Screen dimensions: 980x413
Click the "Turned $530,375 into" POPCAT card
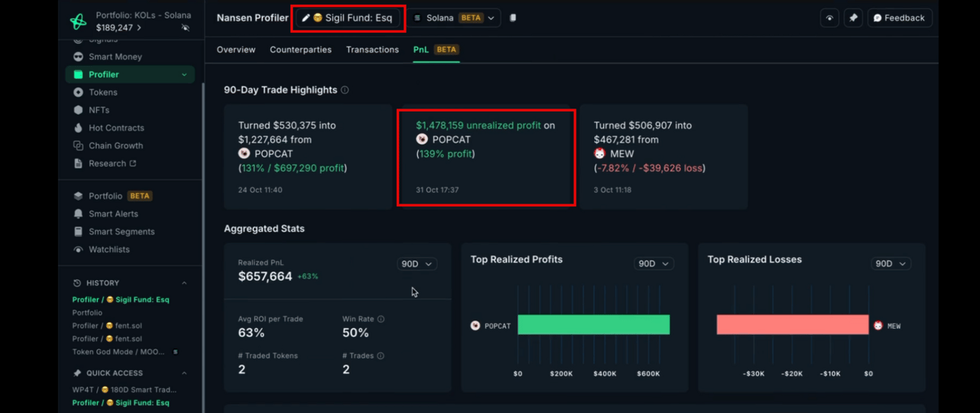pos(308,157)
